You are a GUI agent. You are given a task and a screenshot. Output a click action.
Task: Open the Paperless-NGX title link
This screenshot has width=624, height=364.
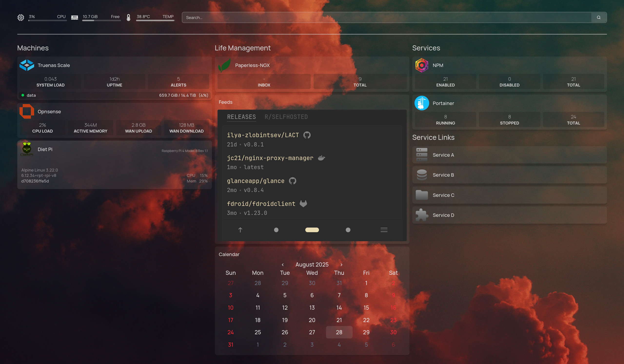coord(252,65)
